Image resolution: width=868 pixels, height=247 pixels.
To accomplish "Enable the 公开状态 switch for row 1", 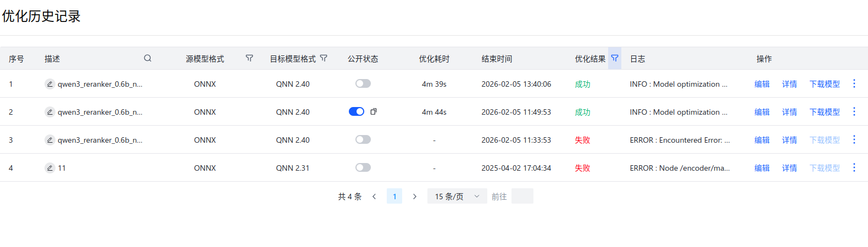I will pyautogui.click(x=363, y=83).
